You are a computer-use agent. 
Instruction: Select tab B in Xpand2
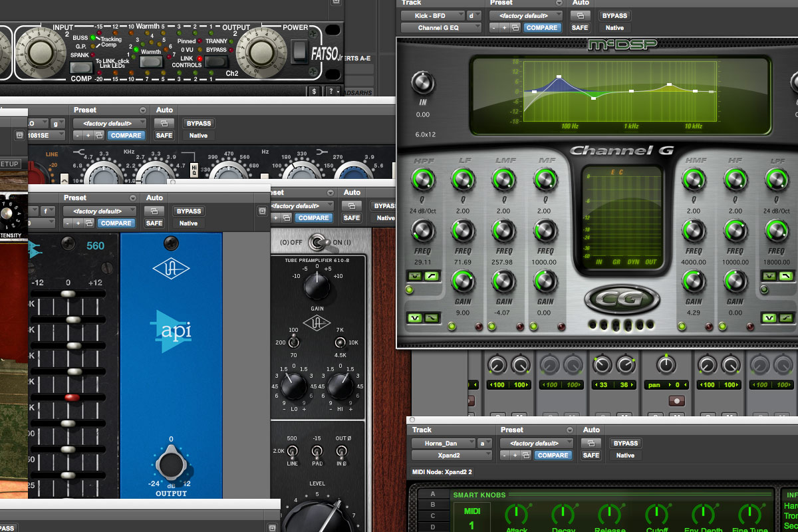point(432,505)
